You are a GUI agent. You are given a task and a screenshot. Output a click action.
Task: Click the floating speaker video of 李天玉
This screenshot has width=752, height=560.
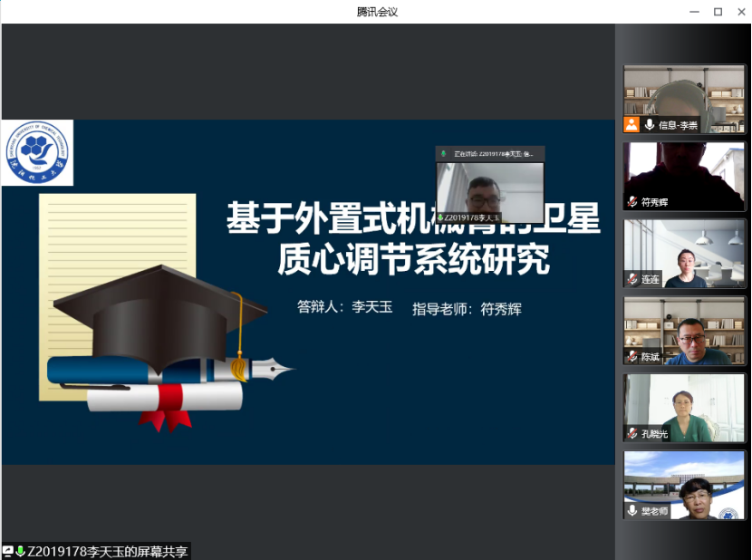(x=490, y=188)
